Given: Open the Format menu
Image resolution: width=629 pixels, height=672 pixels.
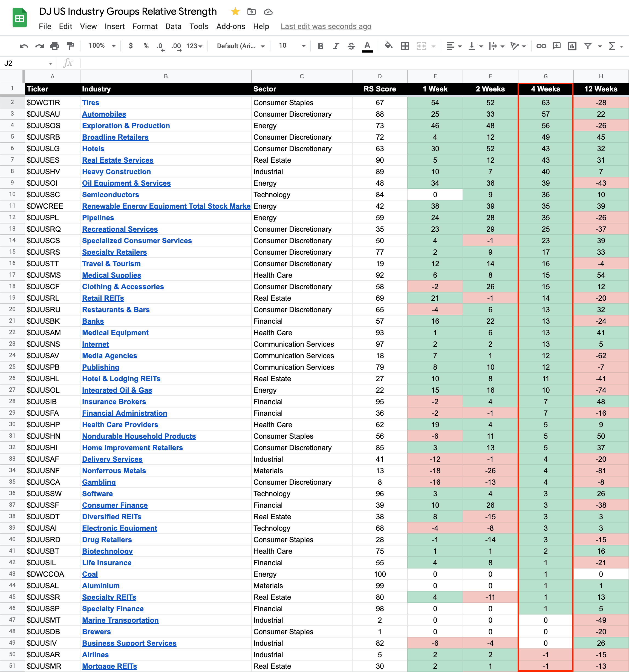Looking at the screenshot, I should 145,26.
